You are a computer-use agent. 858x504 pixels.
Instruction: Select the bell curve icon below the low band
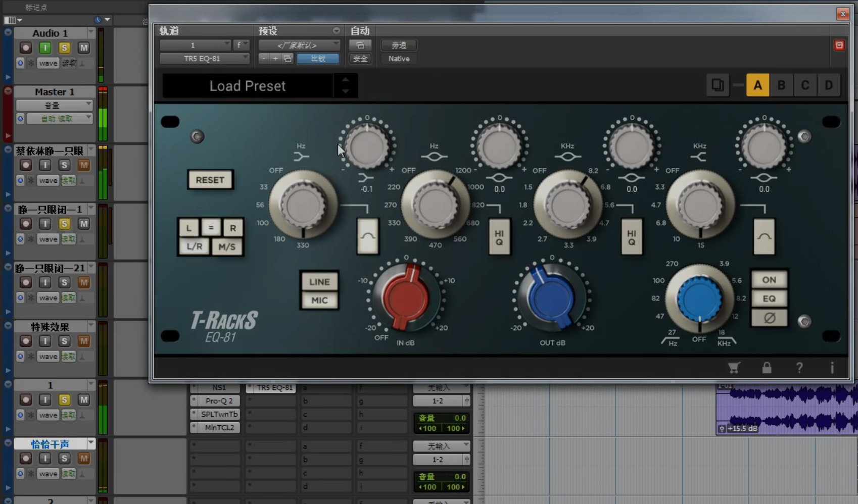tap(368, 237)
